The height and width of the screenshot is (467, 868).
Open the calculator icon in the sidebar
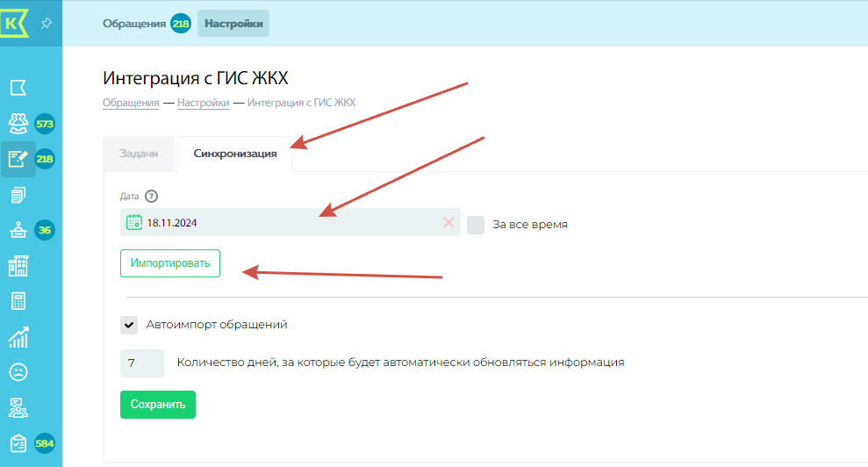coord(18,301)
